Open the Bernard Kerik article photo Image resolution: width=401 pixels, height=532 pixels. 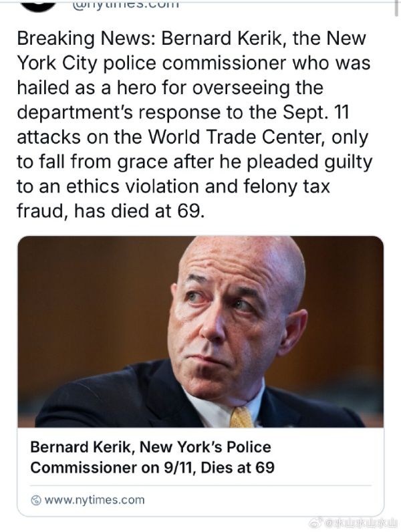coord(200,331)
